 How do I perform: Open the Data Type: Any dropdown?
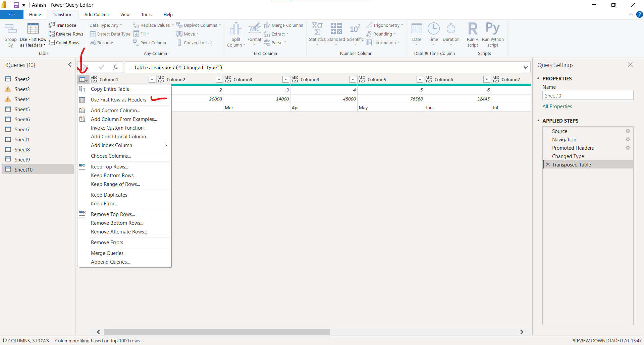click(106, 25)
